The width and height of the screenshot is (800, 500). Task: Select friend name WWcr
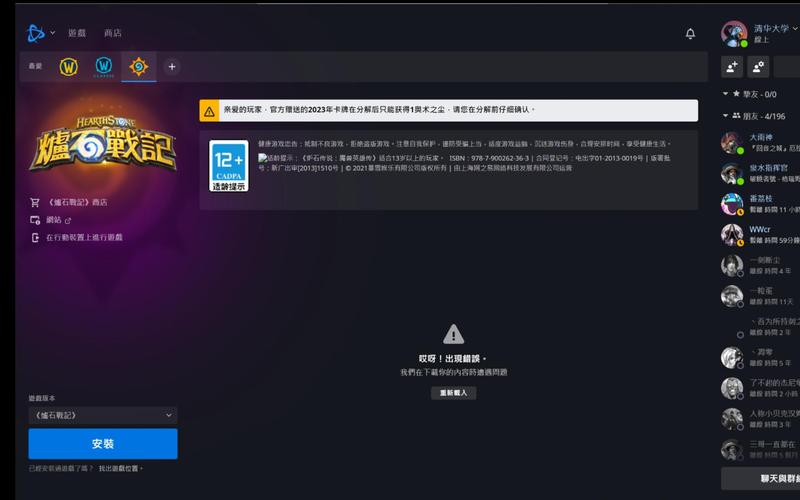point(760,230)
